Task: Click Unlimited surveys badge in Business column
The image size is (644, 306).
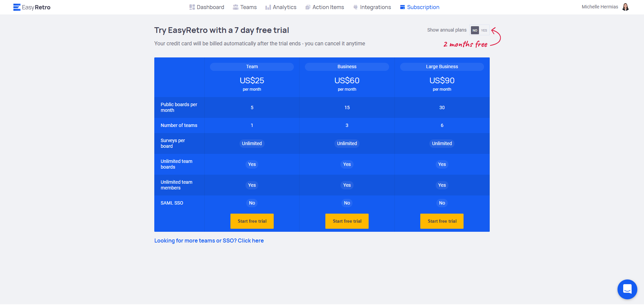Action: click(x=347, y=143)
